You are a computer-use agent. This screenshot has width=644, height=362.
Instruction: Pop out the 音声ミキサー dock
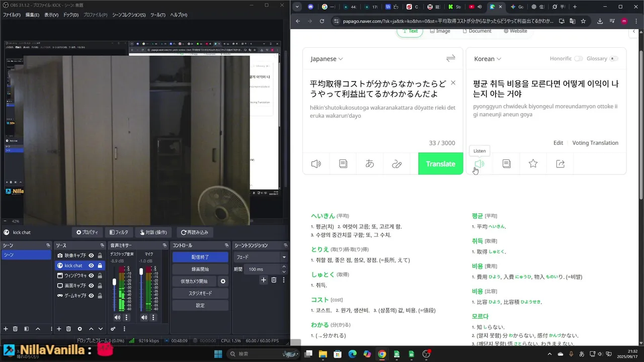(x=165, y=245)
